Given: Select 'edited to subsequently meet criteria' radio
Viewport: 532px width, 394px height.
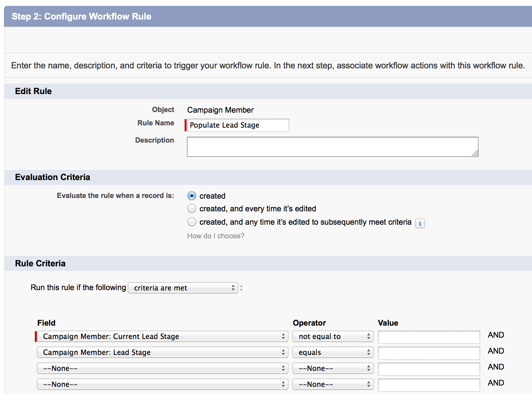Looking at the screenshot, I should 192,222.
